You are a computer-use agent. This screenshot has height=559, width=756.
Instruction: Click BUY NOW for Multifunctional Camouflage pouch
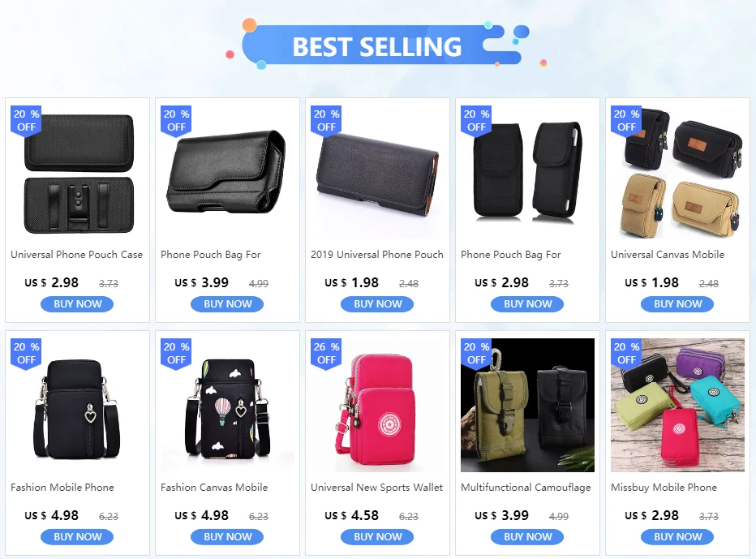point(527,537)
